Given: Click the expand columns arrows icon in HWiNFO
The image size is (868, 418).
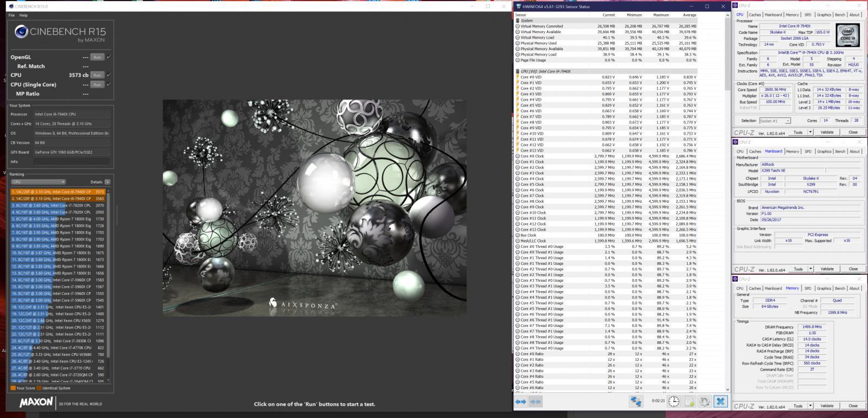Looking at the screenshot, I should click(x=521, y=402).
